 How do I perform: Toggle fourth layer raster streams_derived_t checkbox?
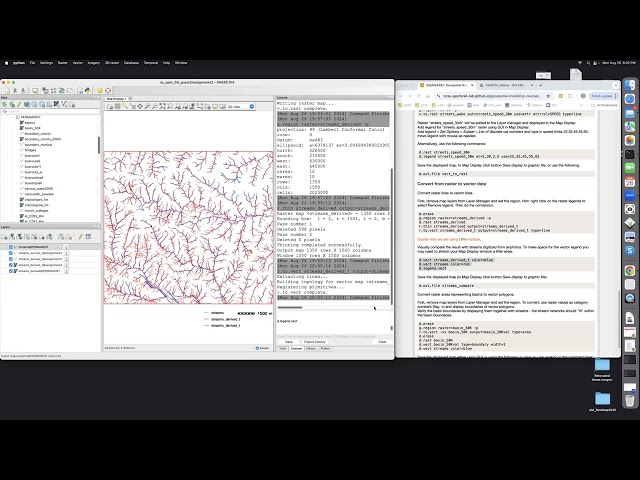click(11, 265)
